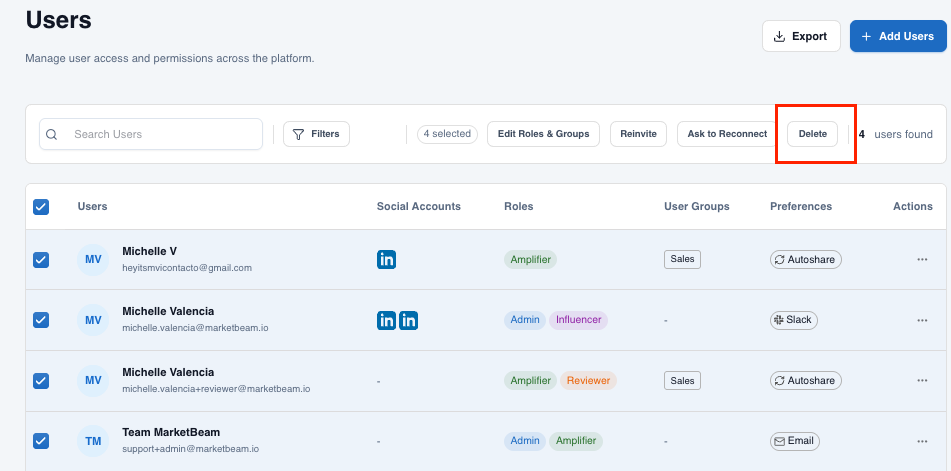951x471 pixels.
Task: Click the avatar for the +reviewer account
Action: [93, 381]
